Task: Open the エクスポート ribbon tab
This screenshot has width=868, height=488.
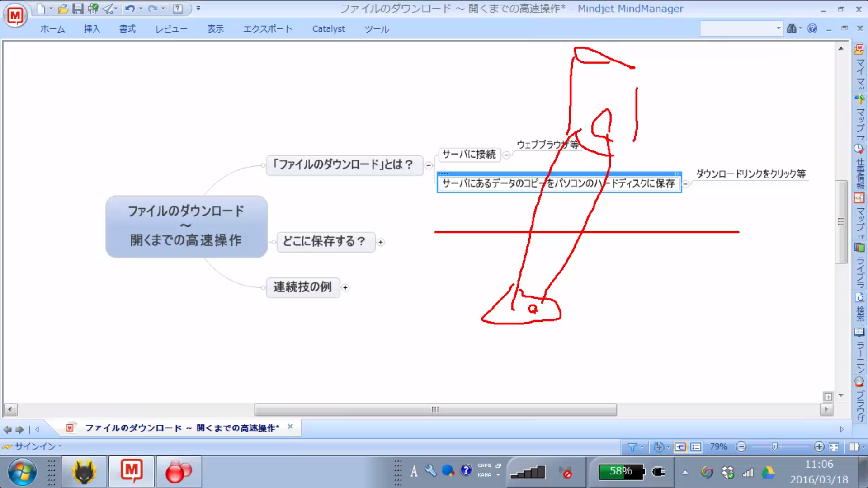Action: tap(268, 29)
